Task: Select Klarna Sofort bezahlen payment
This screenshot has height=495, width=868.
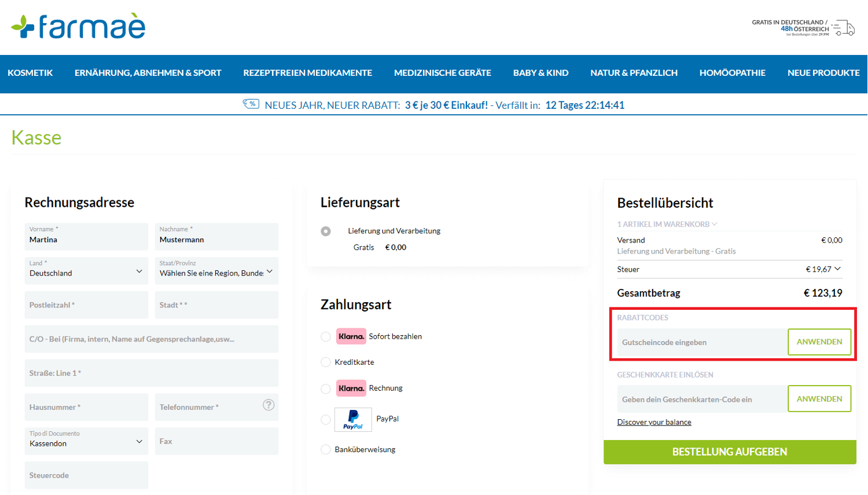Action: point(326,336)
